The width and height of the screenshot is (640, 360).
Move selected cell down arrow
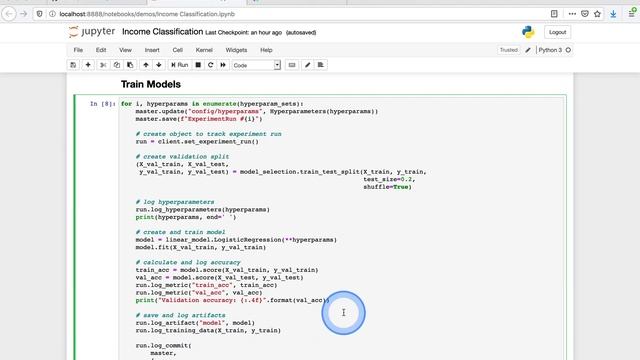[x=159, y=65]
